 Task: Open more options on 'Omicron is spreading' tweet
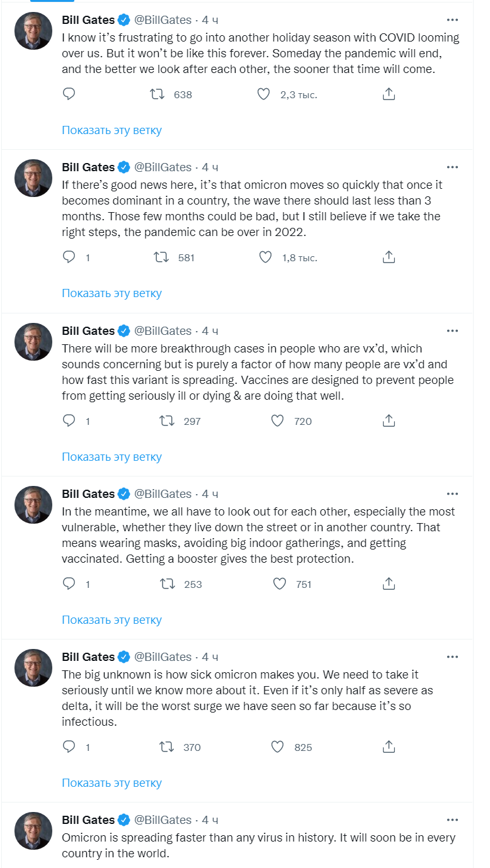(452, 820)
